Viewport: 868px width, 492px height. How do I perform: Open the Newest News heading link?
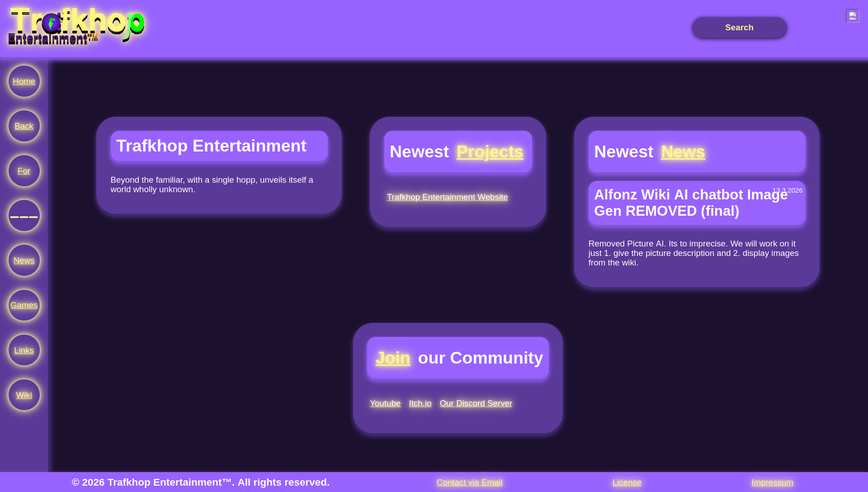(682, 152)
